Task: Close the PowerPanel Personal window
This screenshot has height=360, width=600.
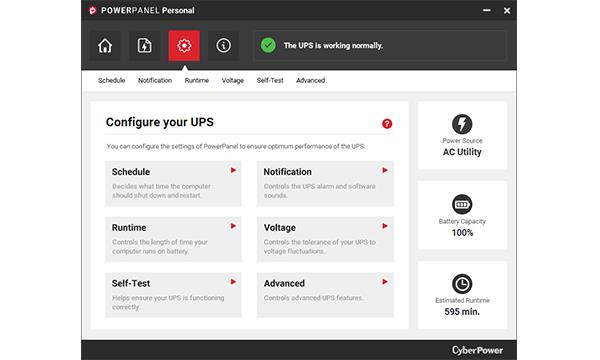Action: tap(507, 11)
